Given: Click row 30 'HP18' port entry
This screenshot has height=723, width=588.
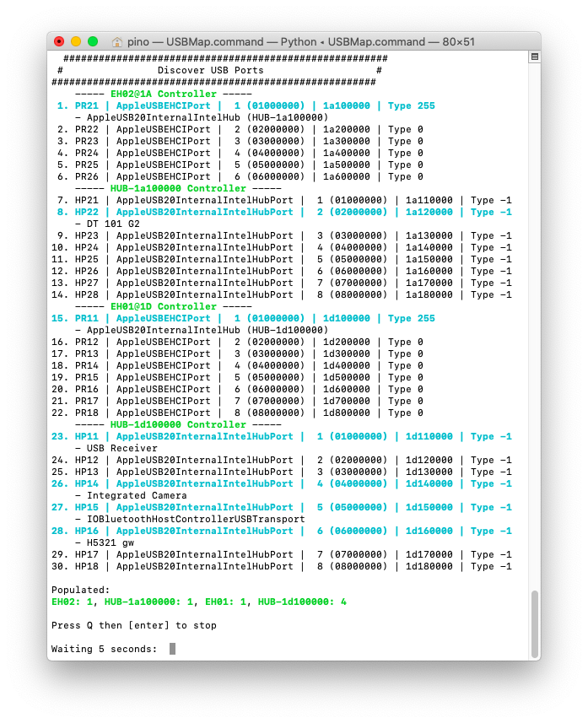Looking at the screenshot, I should [x=281, y=567].
